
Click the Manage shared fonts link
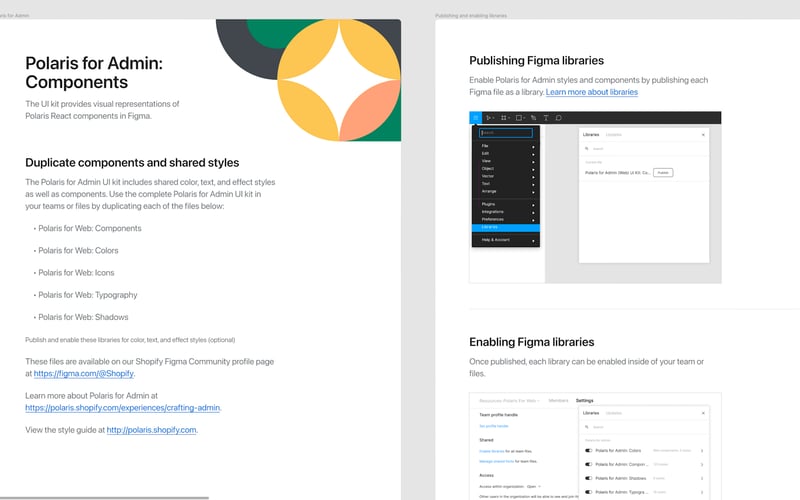pos(496,461)
